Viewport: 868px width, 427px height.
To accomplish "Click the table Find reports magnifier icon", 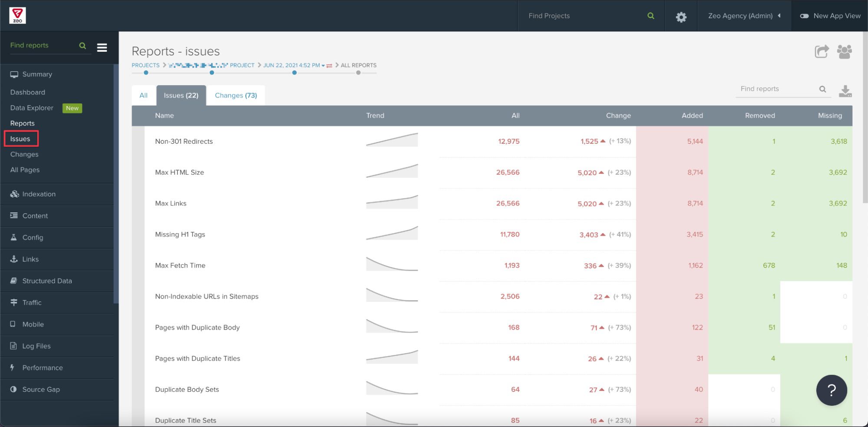I will [x=822, y=89].
